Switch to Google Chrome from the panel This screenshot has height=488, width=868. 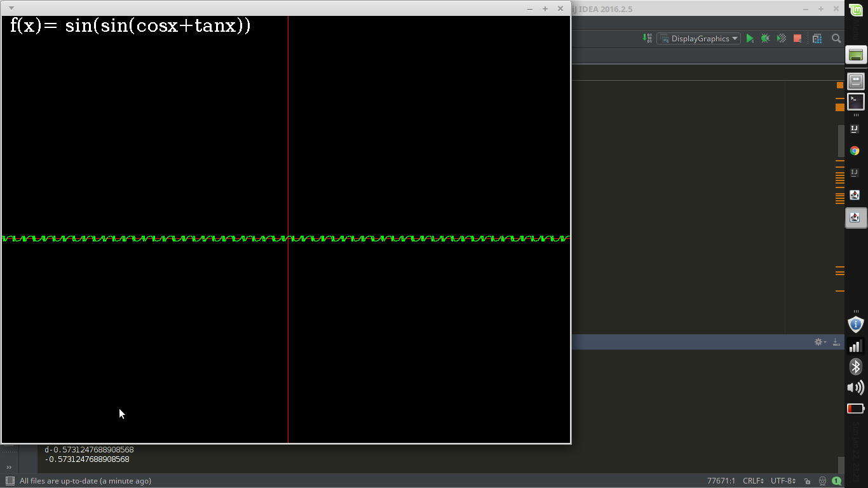(x=855, y=151)
